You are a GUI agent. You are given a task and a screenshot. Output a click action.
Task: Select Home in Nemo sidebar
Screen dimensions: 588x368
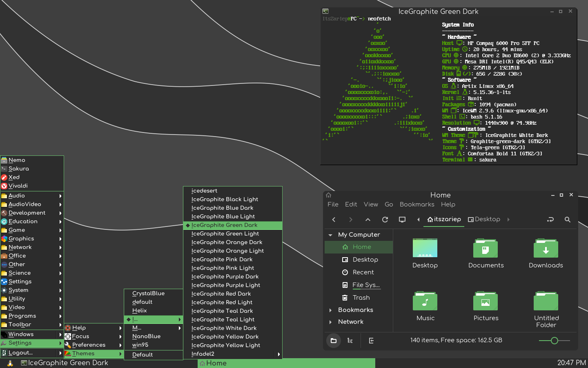(x=359, y=247)
